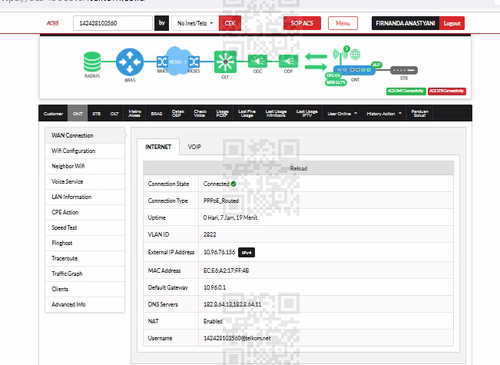The height and width of the screenshot is (365, 500).
Task: Click the IPv4 badge next to the IP address
Action: (x=246, y=252)
